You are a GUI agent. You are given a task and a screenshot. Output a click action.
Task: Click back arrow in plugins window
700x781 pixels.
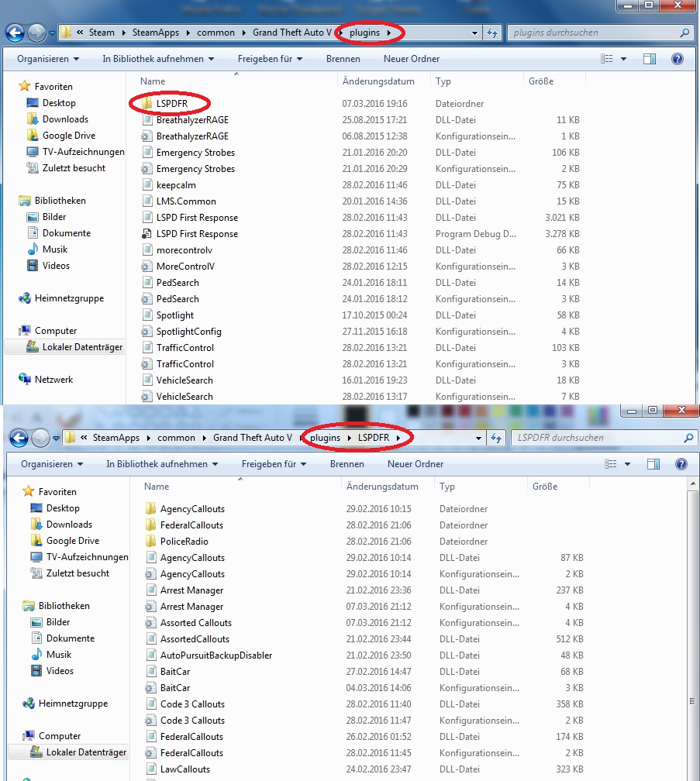click(x=15, y=33)
